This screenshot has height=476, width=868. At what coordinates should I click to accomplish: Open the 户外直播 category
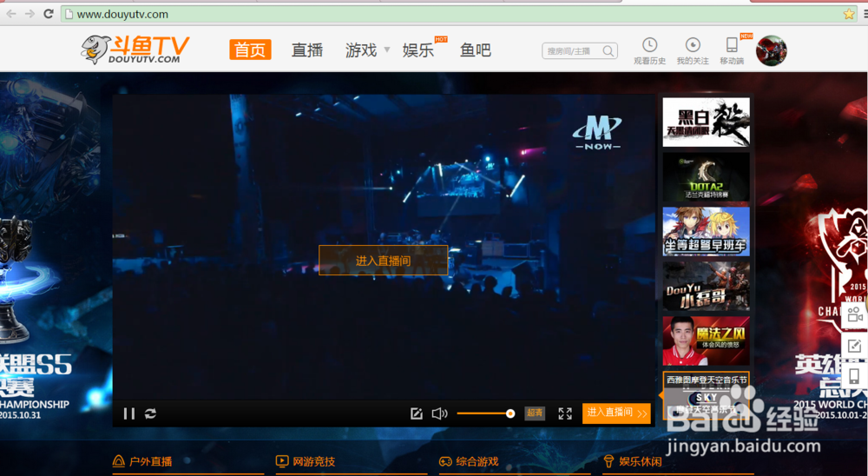(x=142, y=461)
